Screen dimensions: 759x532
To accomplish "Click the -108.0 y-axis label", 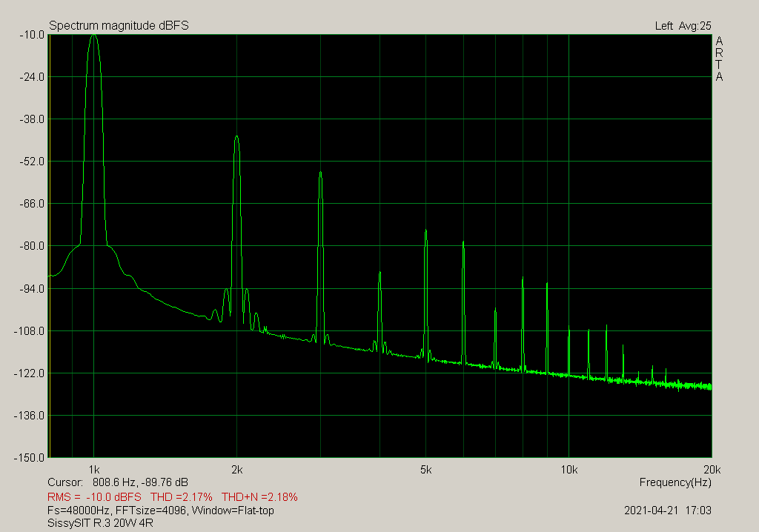I will pos(30,331).
